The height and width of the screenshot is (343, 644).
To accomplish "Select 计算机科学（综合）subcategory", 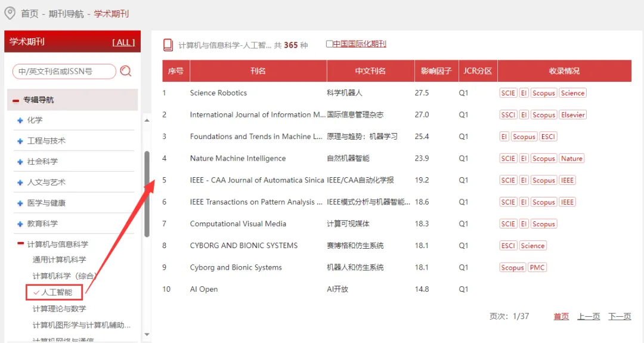I will 64,276.
